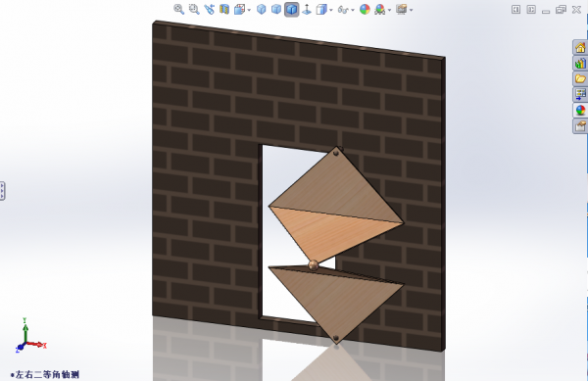
Task: Expand the Hide/Show Items dropdown arrow
Action: [353, 10]
